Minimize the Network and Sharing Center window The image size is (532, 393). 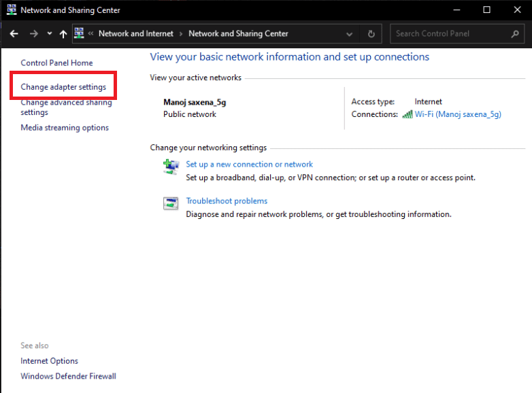coord(456,10)
